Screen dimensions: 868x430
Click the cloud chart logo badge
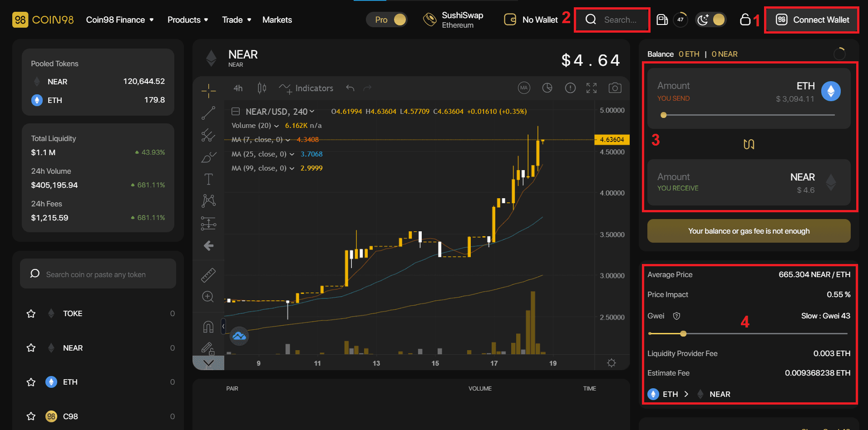(x=239, y=336)
